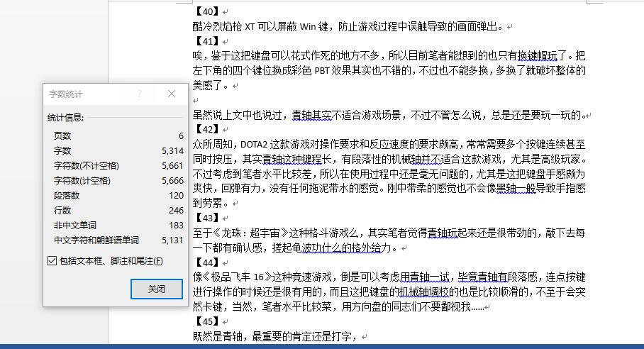Click the 【43】 marker in document
Viewport: 644px width, 349px height.
207,218
